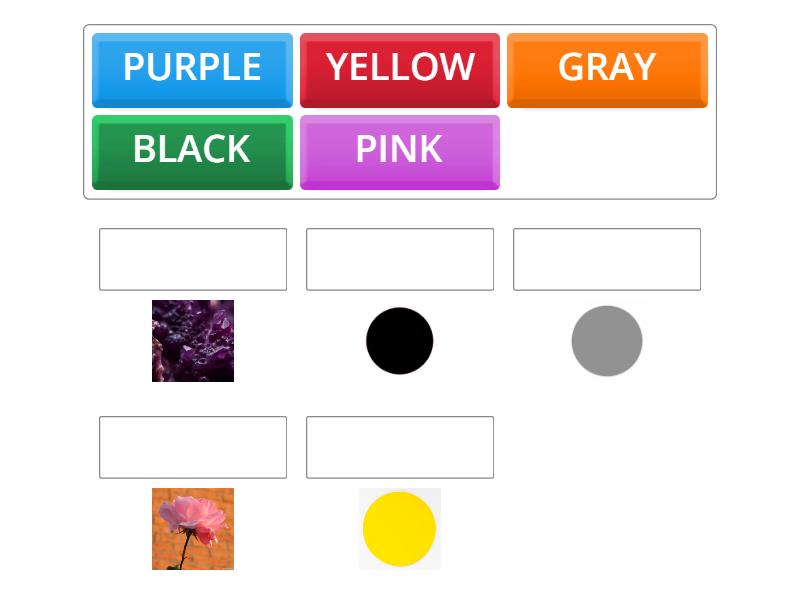Viewport: 800px width, 600px height.
Task: Select the PURPLE word tile
Action: point(192,68)
